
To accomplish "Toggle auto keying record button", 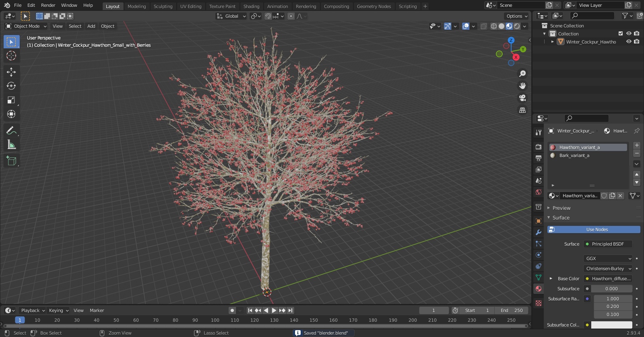I will coord(232,310).
